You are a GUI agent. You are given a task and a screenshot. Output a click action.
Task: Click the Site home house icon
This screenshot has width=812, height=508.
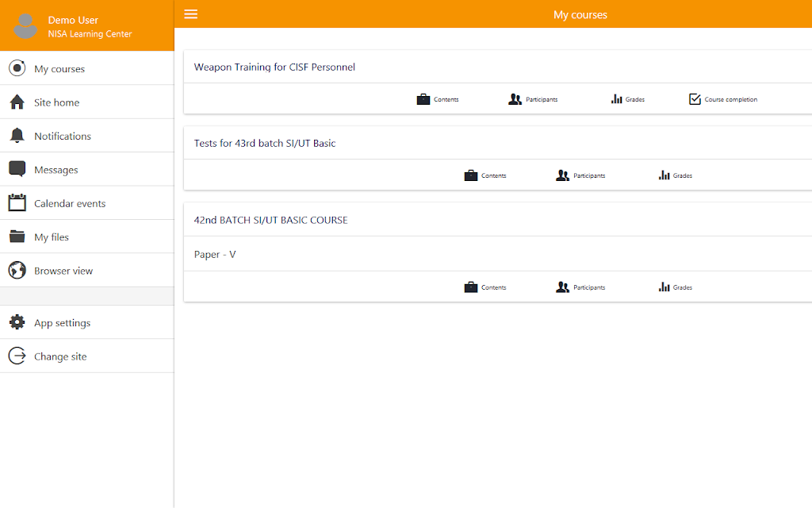click(x=17, y=102)
